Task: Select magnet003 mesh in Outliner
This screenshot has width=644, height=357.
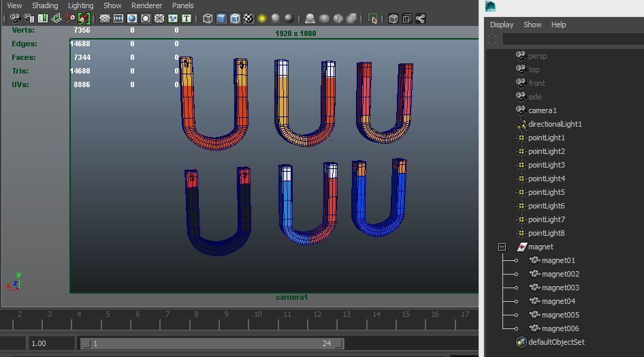Action: pyautogui.click(x=560, y=288)
